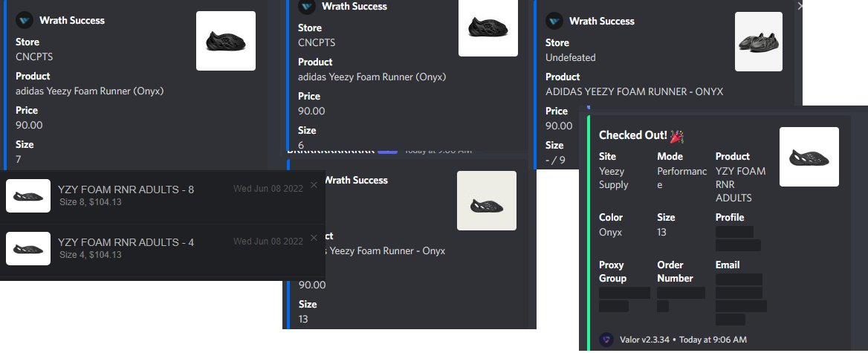Click the title YZY FOAM RNR ADULTS - 8
Screen dimensions: 868x353
(x=126, y=190)
